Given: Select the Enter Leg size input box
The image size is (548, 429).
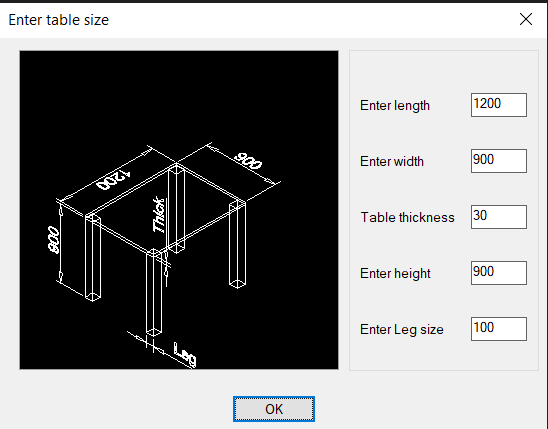Looking at the screenshot, I should [x=499, y=329].
